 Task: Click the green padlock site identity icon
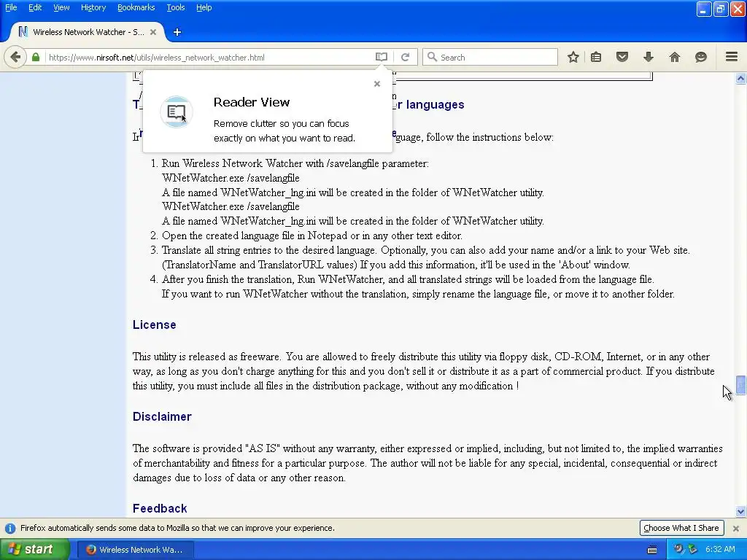pyautogui.click(x=36, y=57)
